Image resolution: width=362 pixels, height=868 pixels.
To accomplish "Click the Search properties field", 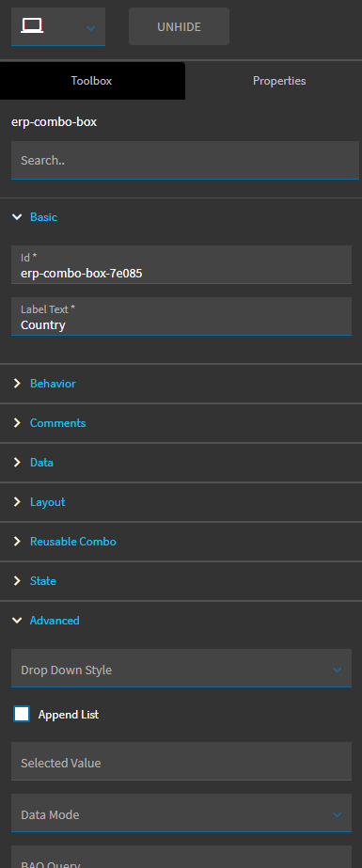I will click(185, 160).
